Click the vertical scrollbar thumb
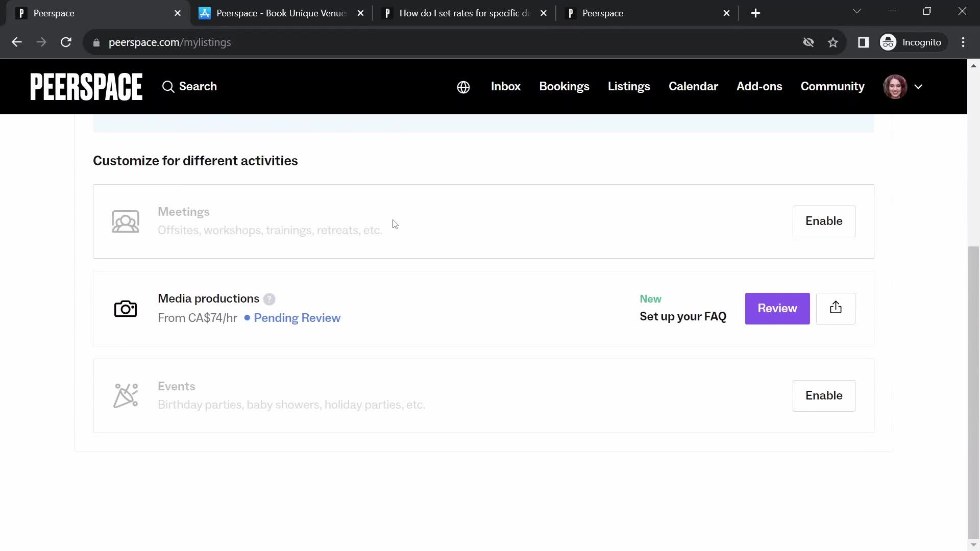980x551 pixels. 973,391
